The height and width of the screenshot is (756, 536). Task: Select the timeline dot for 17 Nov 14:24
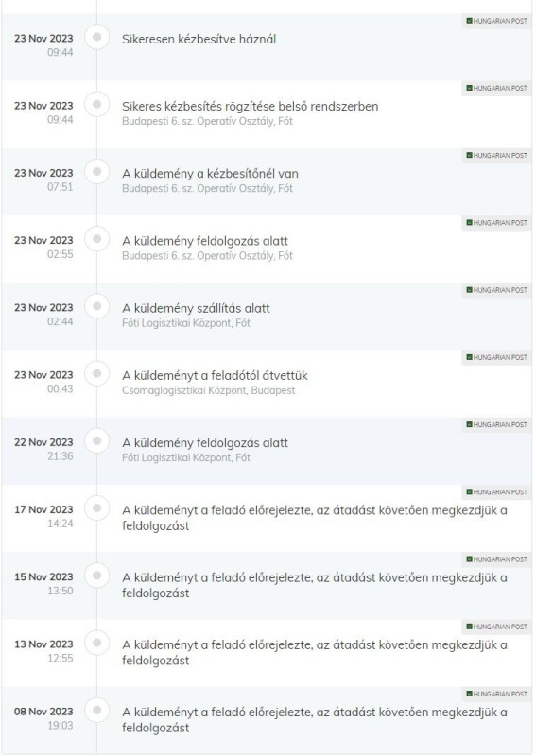97,508
